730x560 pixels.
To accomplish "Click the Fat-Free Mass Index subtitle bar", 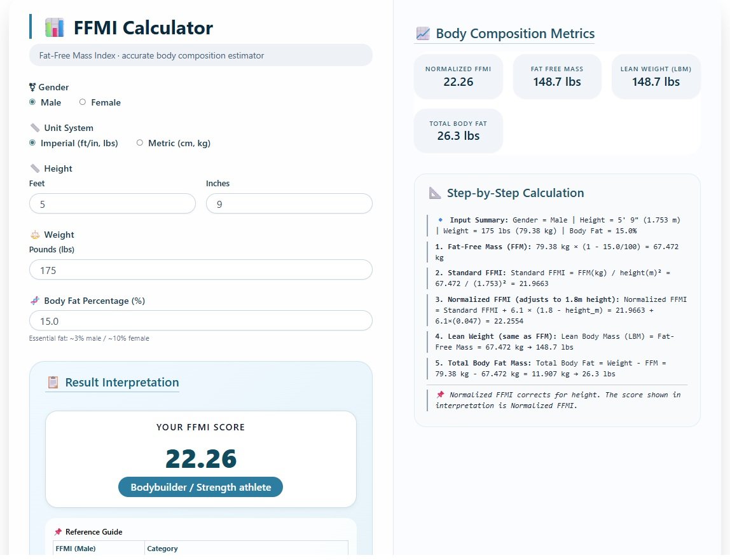I will pos(201,55).
